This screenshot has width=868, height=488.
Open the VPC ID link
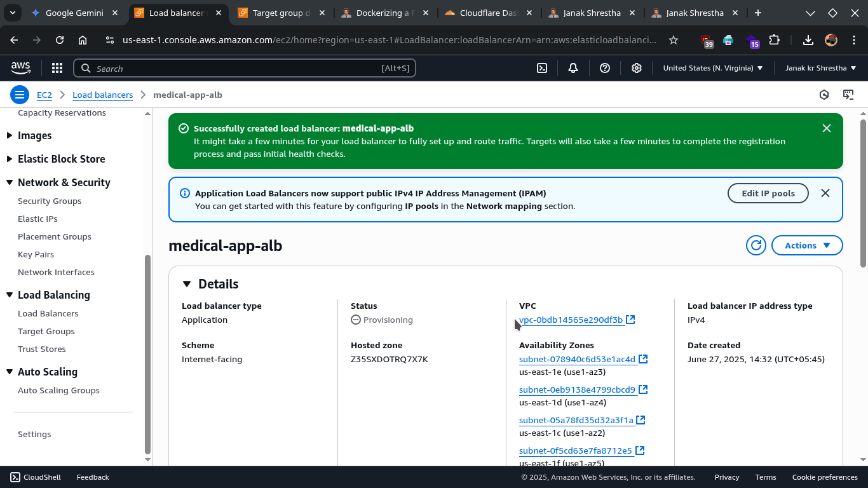571,320
